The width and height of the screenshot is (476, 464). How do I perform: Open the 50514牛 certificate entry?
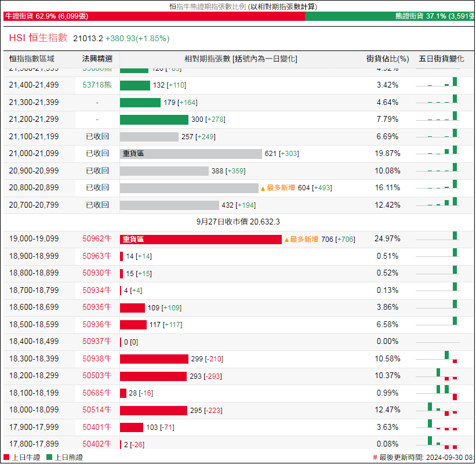tap(97, 410)
